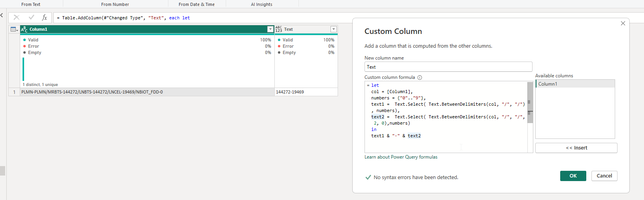Click Column1 ABC text type icon

(24, 29)
